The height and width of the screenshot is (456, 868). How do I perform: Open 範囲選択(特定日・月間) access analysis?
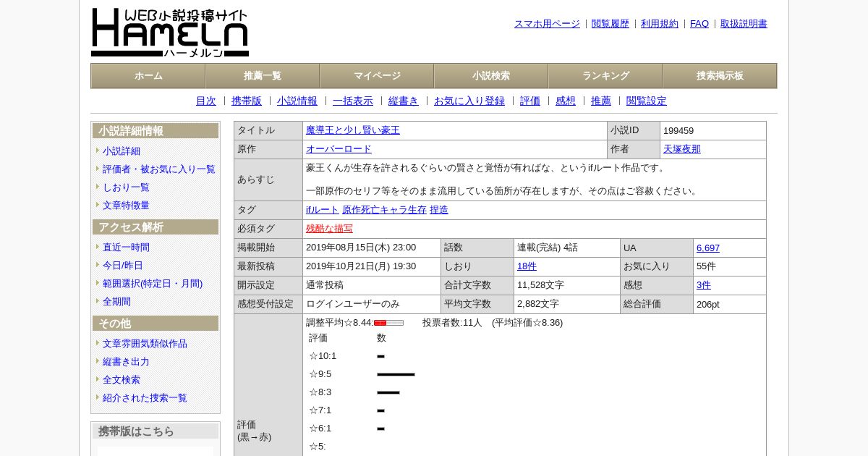[x=153, y=284]
